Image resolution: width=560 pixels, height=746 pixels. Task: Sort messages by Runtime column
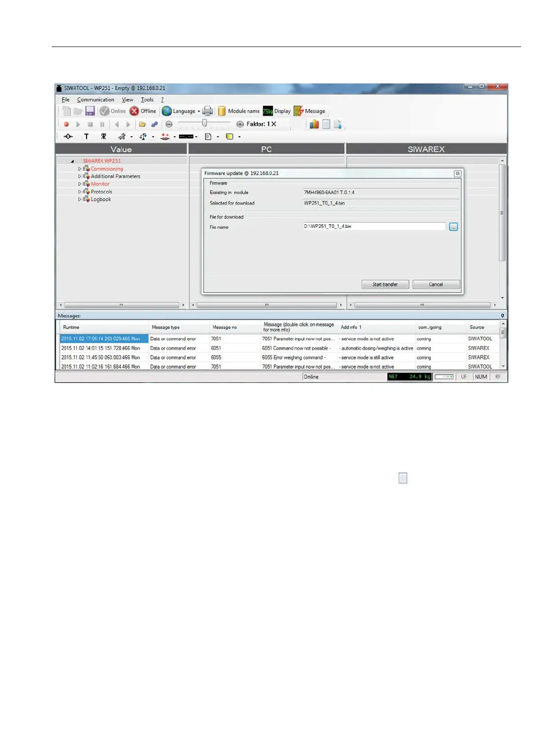tap(104, 327)
